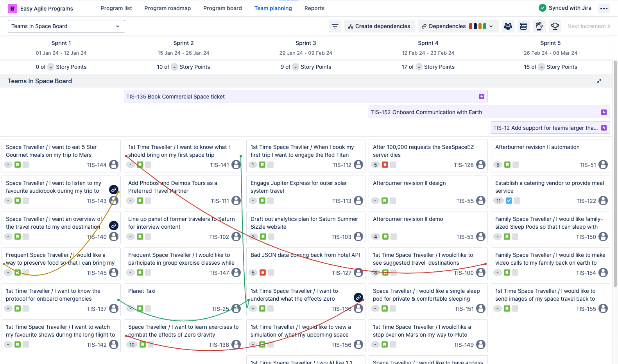Open epic TIS-12 Add support for teams

pyautogui.click(x=550, y=128)
